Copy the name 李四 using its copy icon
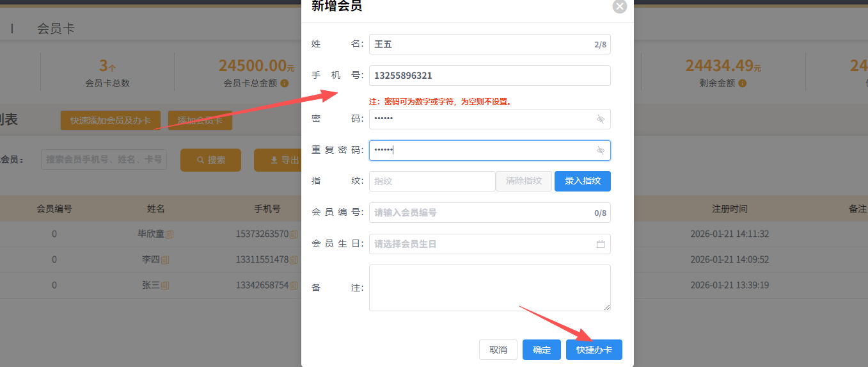The image size is (868, 367). (x=165, y=260)
